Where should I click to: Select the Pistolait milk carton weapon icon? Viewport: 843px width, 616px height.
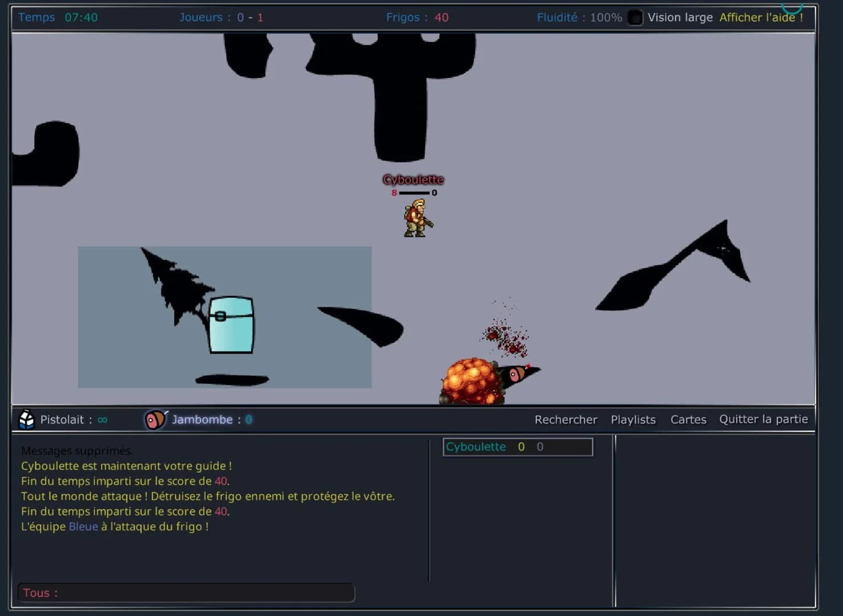(26, 419)
